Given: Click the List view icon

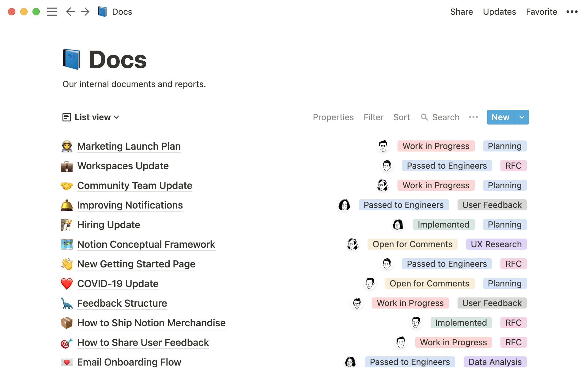Looking at the screenshot, I should pos(66,117).
